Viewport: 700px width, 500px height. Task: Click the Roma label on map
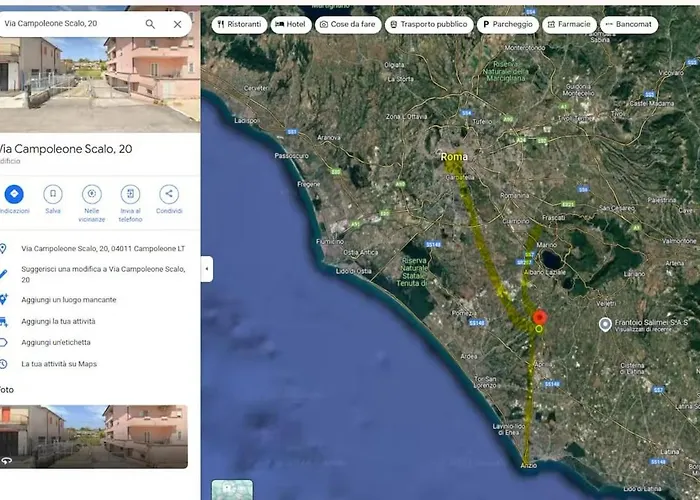pos(454,157)
